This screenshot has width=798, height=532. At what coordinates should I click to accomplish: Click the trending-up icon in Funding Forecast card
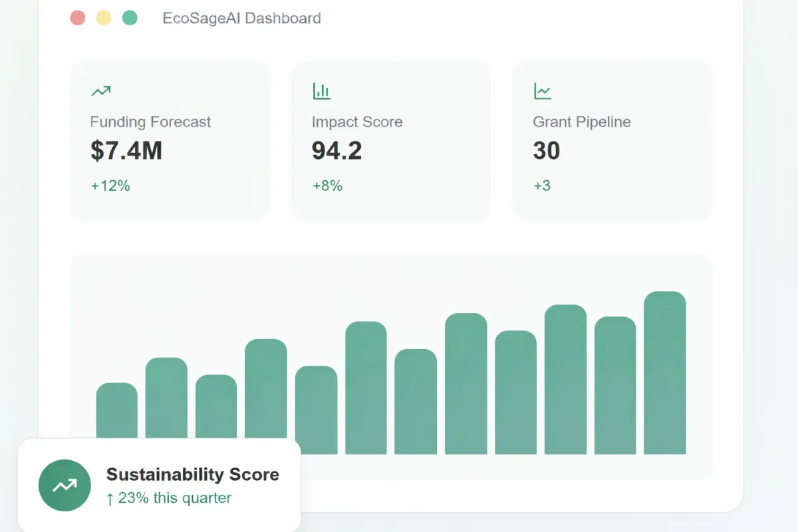click(x=100, y=91)
